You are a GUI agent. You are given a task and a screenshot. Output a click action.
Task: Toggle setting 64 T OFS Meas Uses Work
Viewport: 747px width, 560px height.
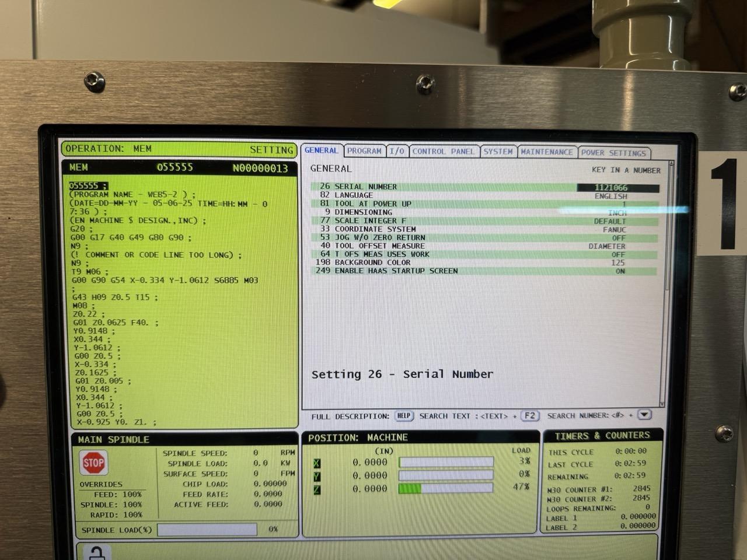point(618,255)
